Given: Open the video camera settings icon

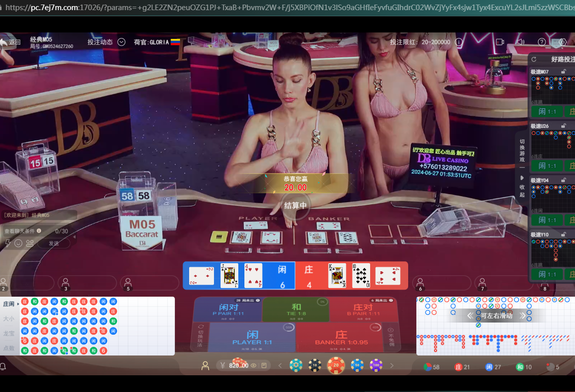Looking at the screenshot, I should [500, 42].
